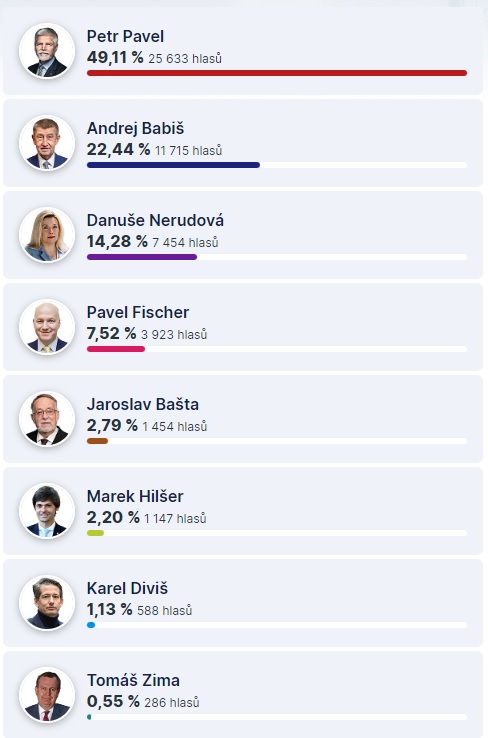Click Andrej Babiš's portrait photo
This screenshot has width=488, height=738.
point(47,143)
